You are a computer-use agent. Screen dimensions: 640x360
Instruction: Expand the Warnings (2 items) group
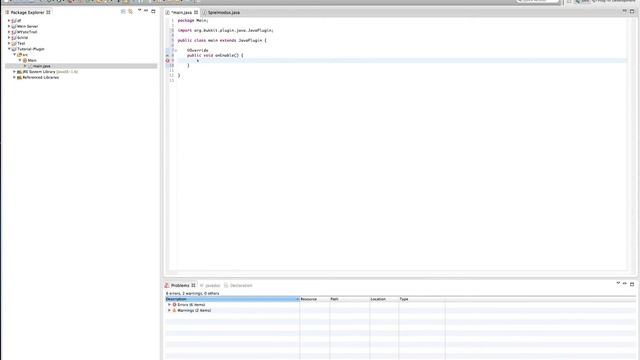[x=169, y=311]
